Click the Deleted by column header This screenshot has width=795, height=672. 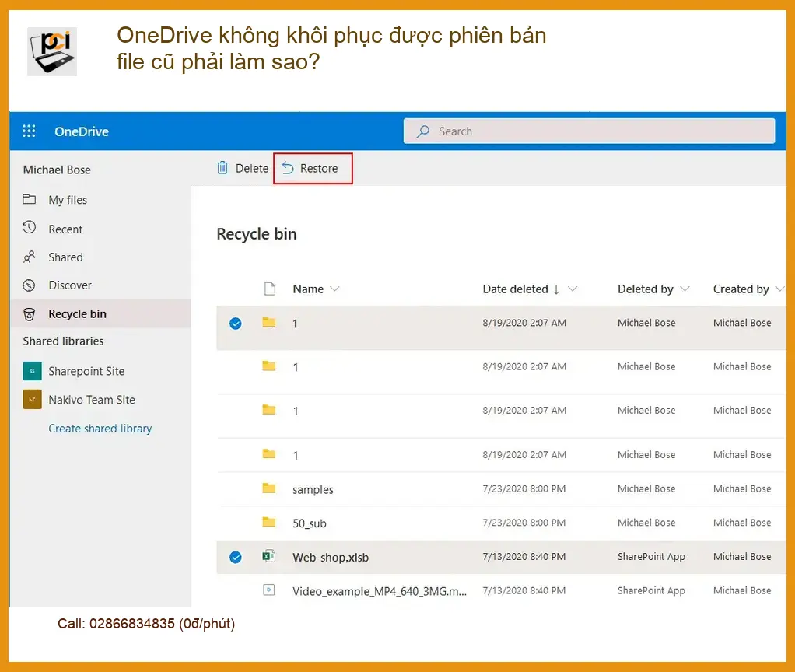(x=645, y=289)
